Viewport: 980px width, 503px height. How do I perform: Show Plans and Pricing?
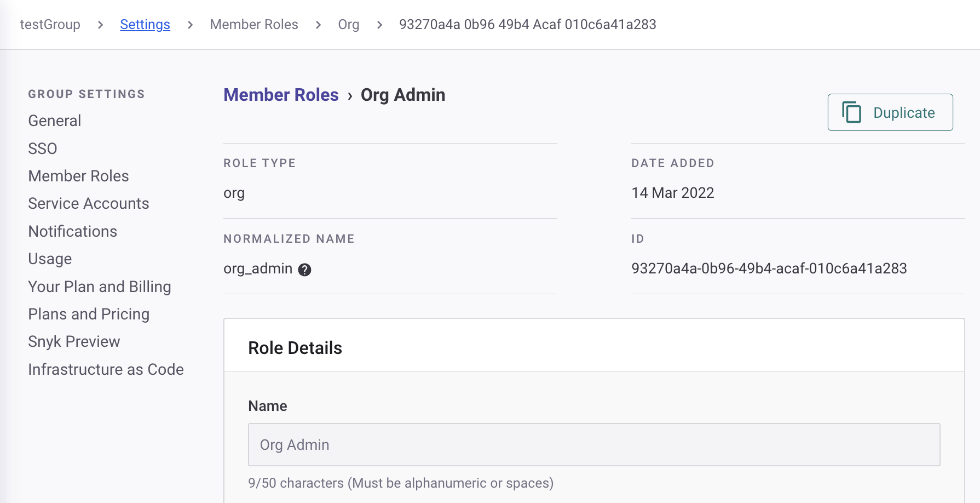tap(89, 314)
